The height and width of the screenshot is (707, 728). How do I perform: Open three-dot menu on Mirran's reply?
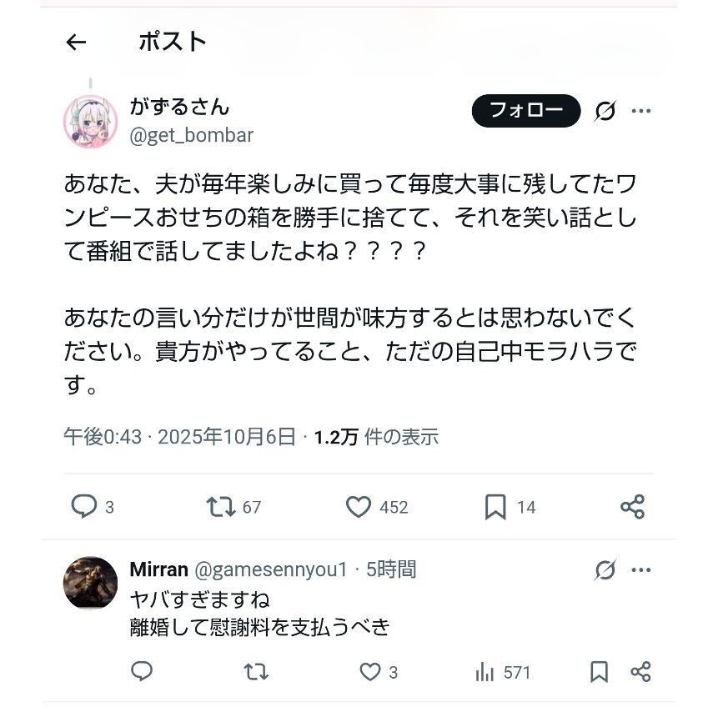[640, 570]
